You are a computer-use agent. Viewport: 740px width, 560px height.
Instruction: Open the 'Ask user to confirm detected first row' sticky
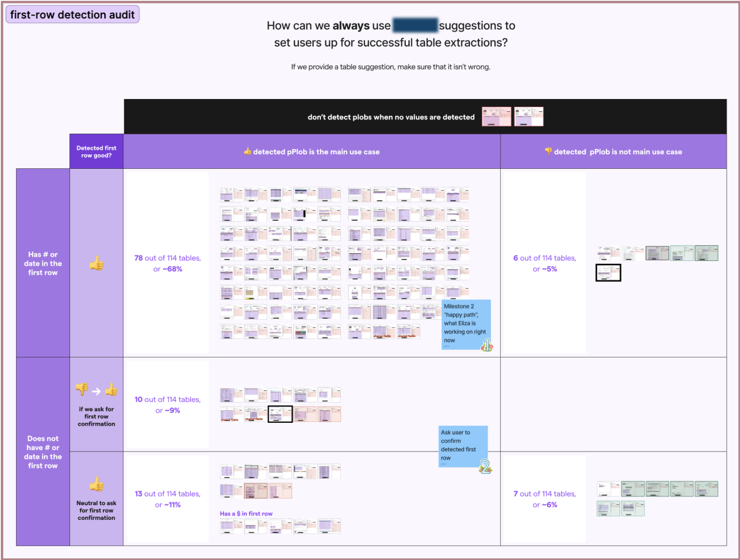pos(462,446)
